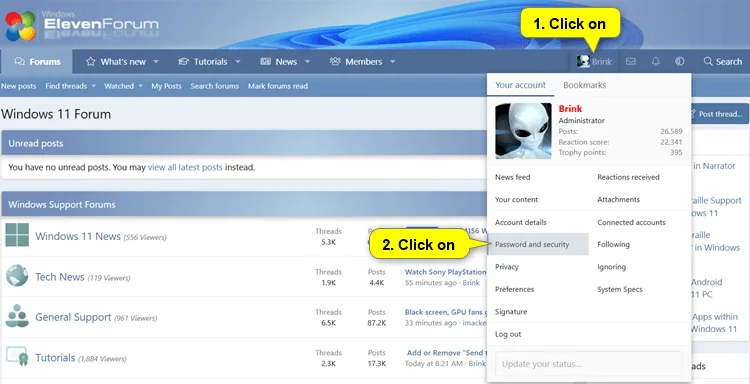750x384 pixels.
Task: Expand the What's new dropdown arrow
Action: 156,62
